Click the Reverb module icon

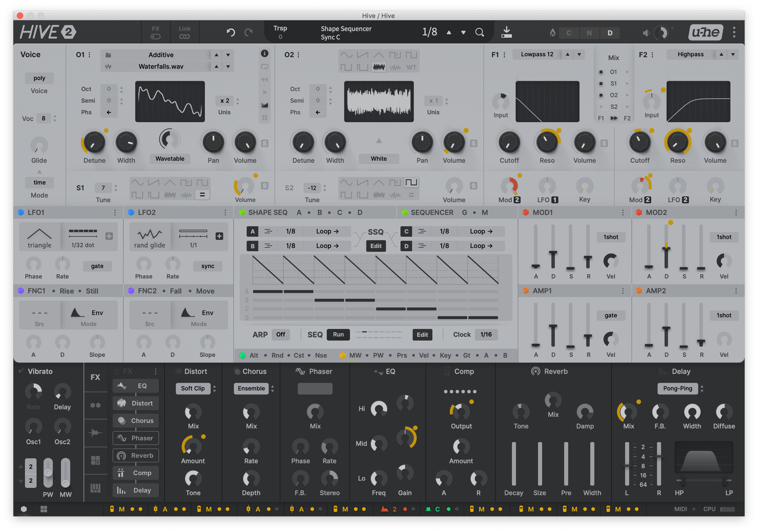pyautogui.click(x=535, y=371)
